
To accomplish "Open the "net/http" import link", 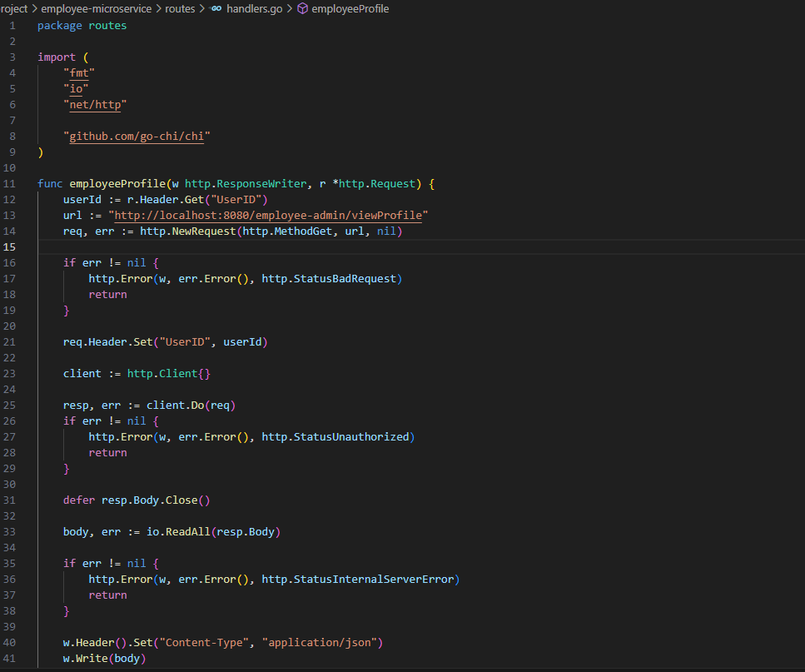I will pyautogui.click(x=95, y=105).
